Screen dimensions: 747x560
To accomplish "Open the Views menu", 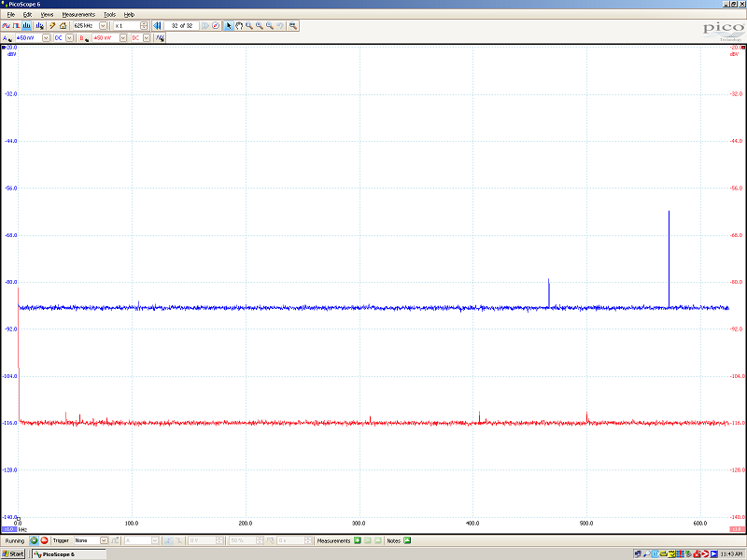I will pos(48,15).
